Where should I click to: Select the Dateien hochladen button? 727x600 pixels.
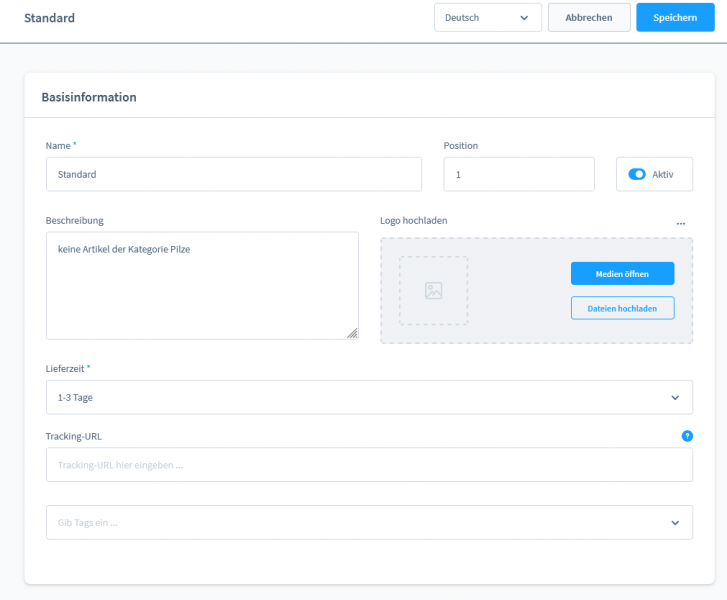[x=622, y=308]
